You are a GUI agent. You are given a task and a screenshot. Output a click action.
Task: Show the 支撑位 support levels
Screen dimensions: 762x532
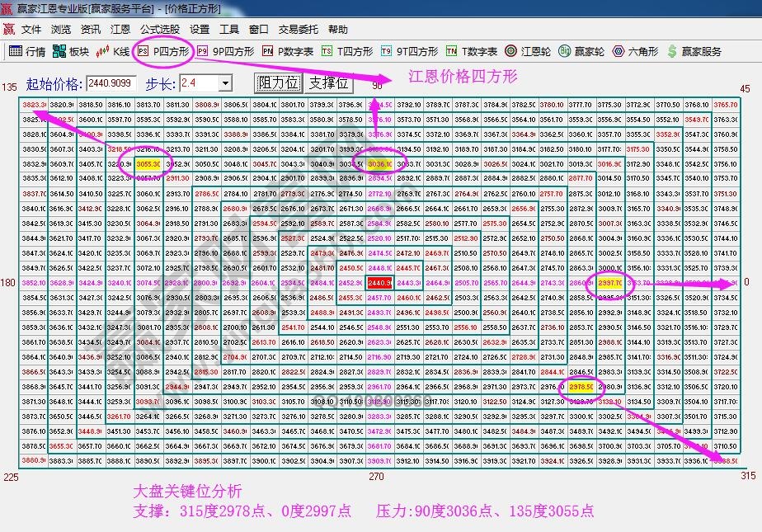coord(329,82)
